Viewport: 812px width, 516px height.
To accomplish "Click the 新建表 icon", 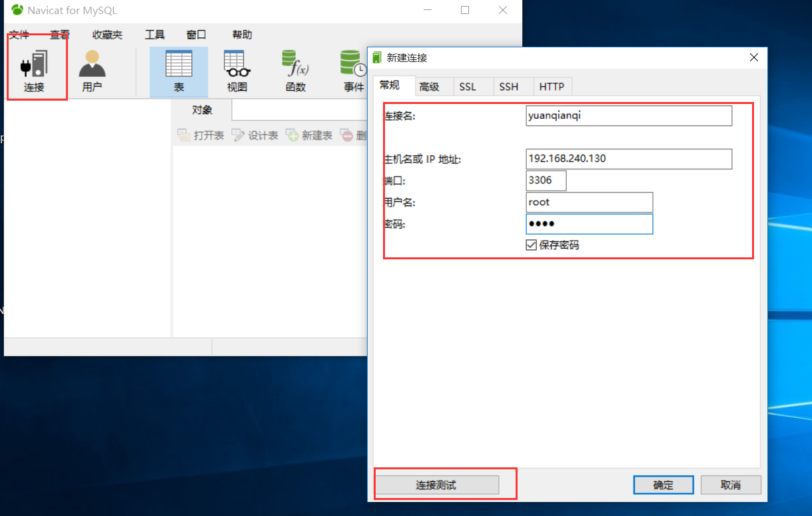I will (309, 135).
